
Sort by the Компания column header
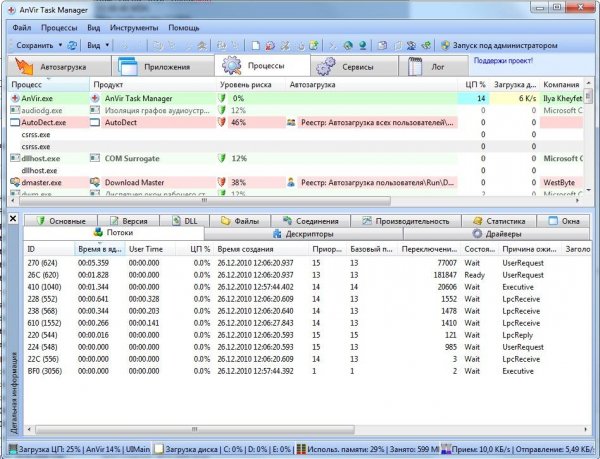[561, 85]
